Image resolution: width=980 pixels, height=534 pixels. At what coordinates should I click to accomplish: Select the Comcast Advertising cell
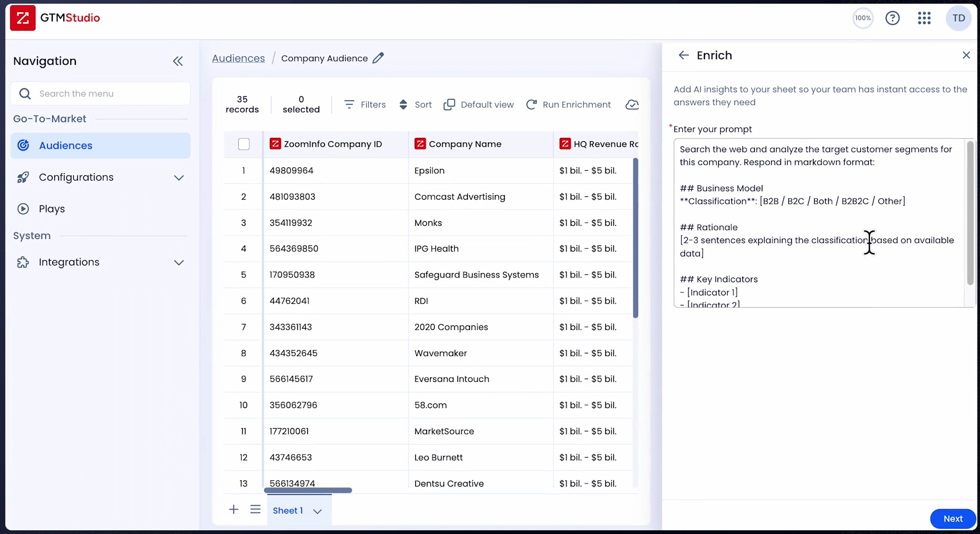pyautogui.click(x=481, y=196)
